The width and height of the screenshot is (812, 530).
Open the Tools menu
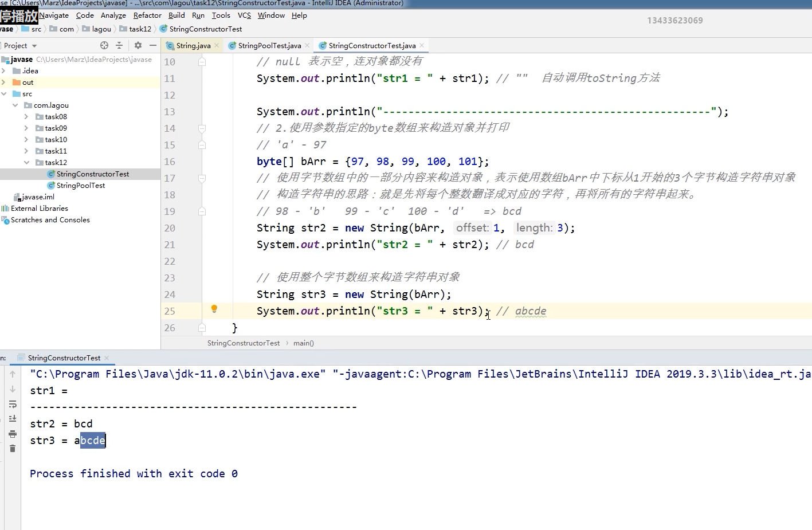click(221, 15)
